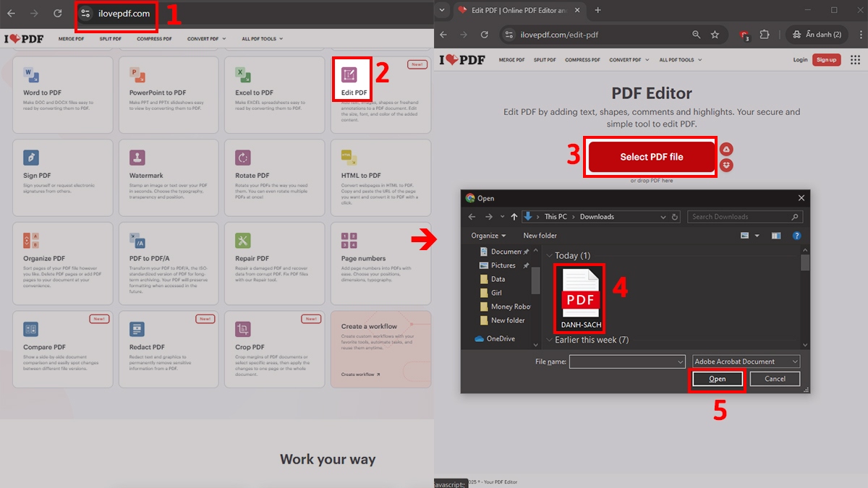Upload from Dropbox icon beside Select PDF file

point(727,166)
